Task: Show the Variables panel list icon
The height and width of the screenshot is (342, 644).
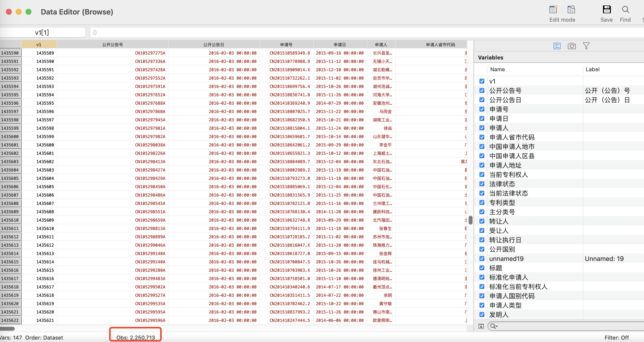Action: (x=557, y=46)
